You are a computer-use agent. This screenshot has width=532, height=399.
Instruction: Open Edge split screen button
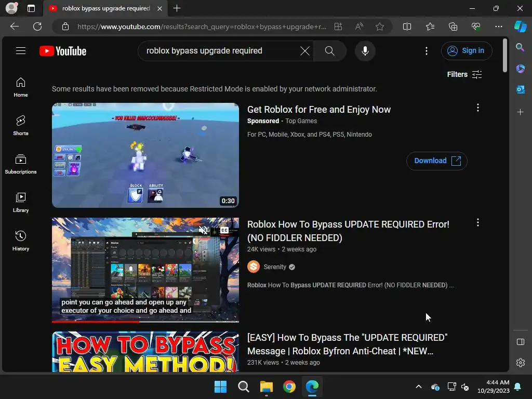pos(407,26)
